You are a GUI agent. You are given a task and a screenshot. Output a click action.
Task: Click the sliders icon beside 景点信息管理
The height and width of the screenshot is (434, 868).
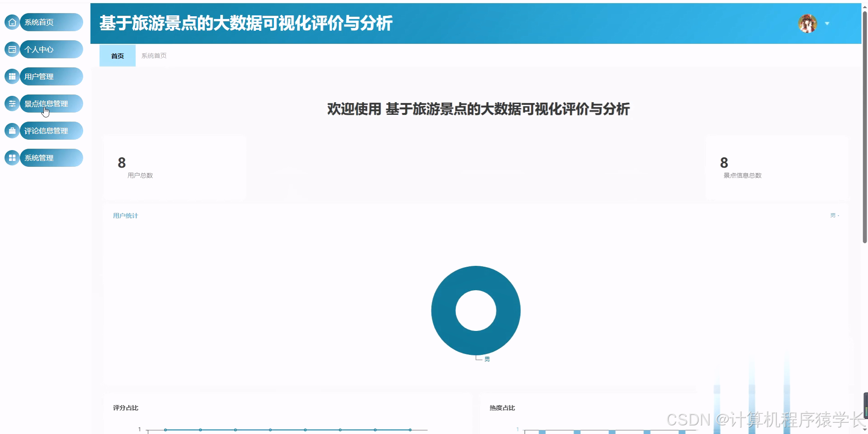click(x=12, y=103)
